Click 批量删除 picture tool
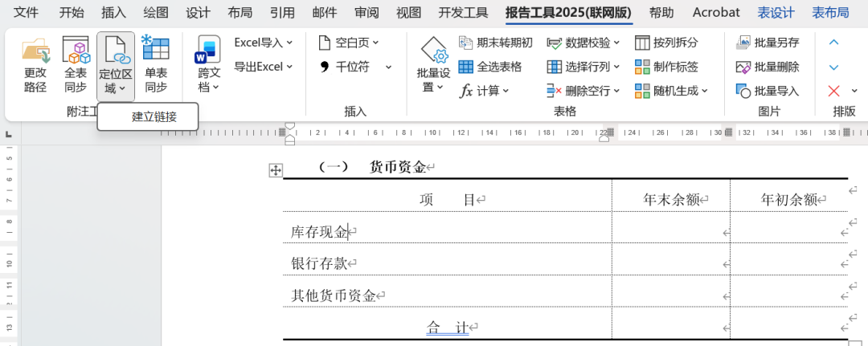The image size is (868, 346). tap(768, 67)
